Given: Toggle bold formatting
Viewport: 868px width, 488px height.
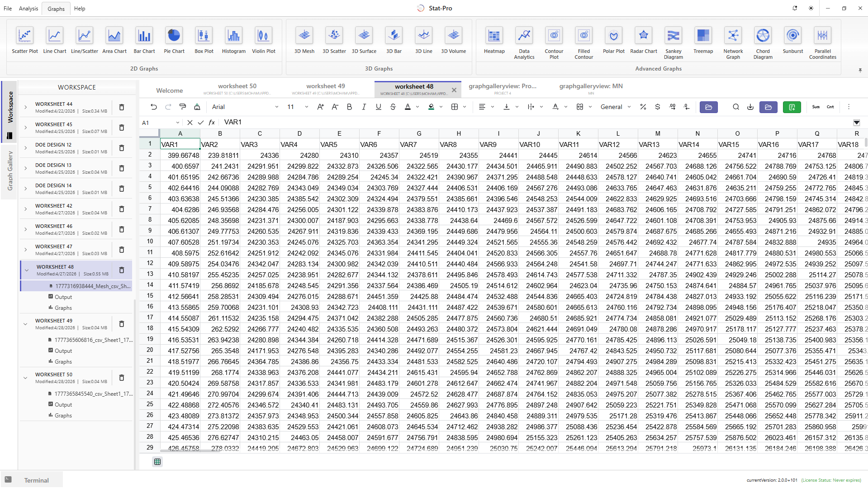Looking at the screenshot, I should pyautogui.click(x=349, y=107).
